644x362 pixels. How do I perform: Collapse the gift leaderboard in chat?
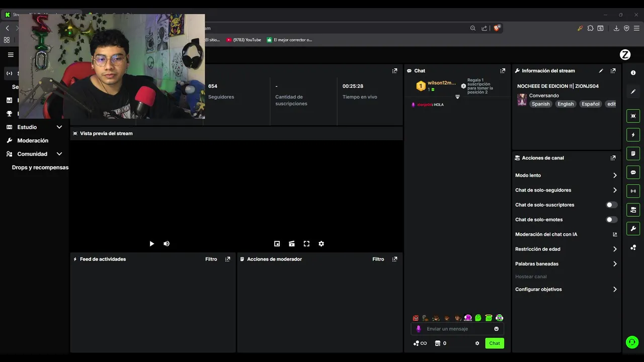(457, 97)
